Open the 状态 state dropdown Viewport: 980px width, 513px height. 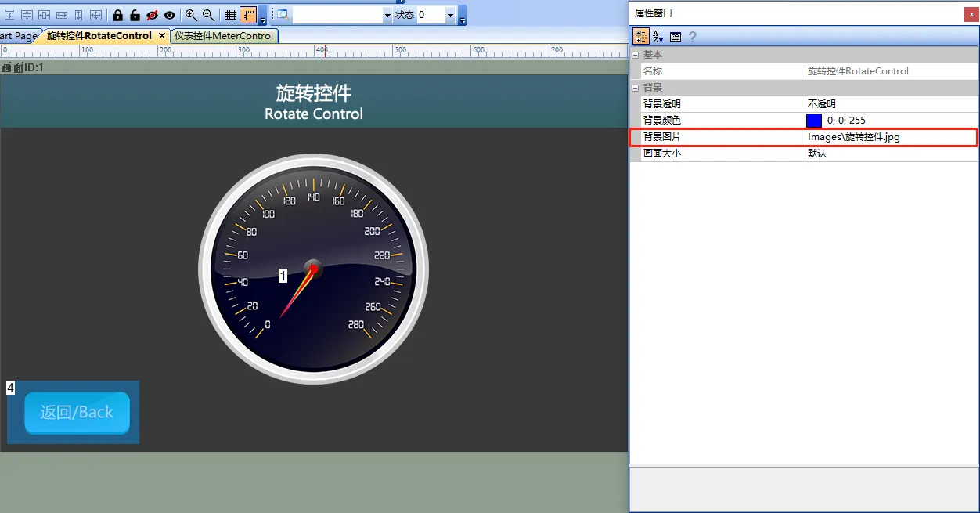(x=450, y=16)
